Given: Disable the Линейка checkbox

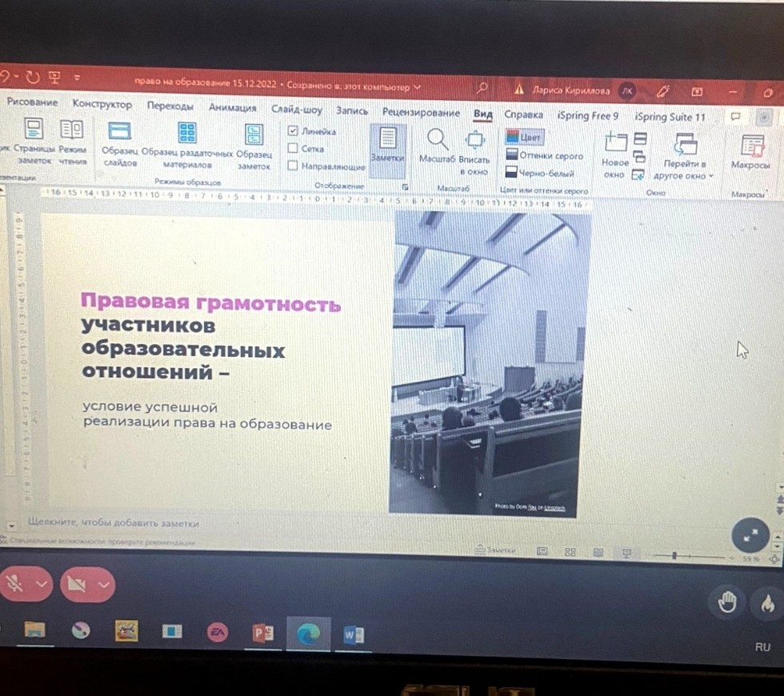Looking at the screenshot, I should point(294,131).
